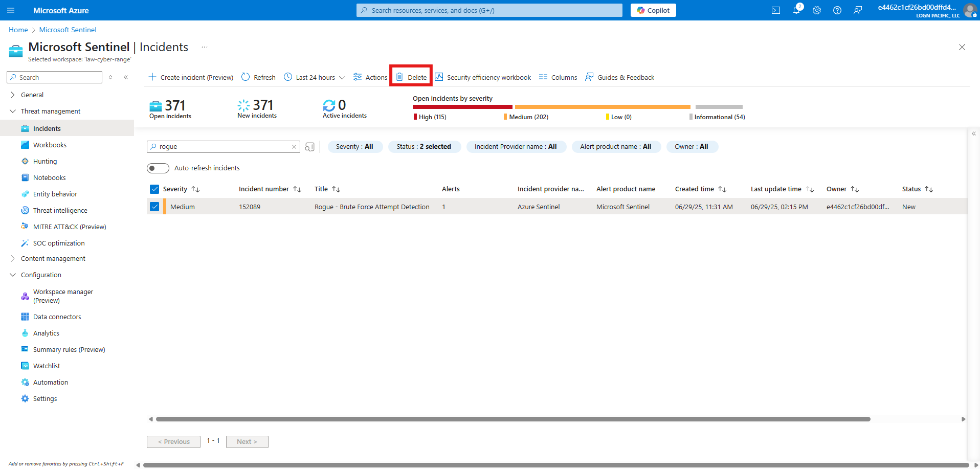Expand the right details pane chevron

(974, 134)
